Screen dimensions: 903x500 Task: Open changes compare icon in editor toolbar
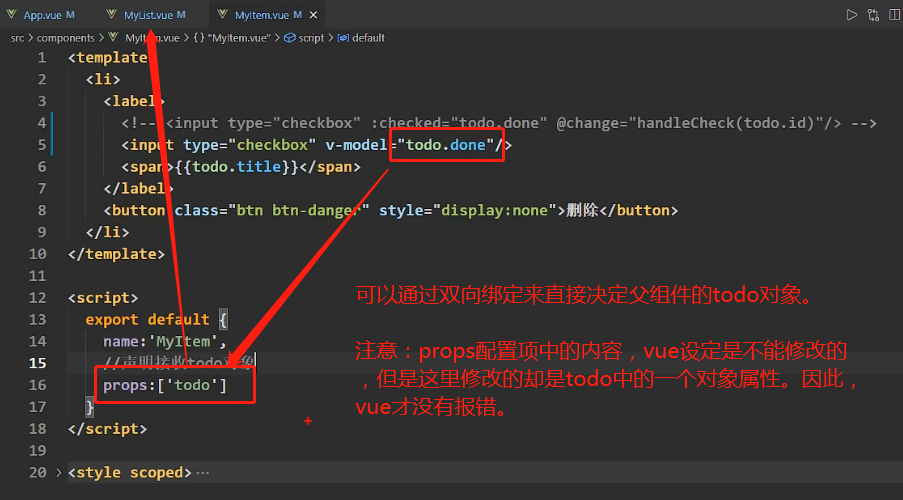[874, 15]
